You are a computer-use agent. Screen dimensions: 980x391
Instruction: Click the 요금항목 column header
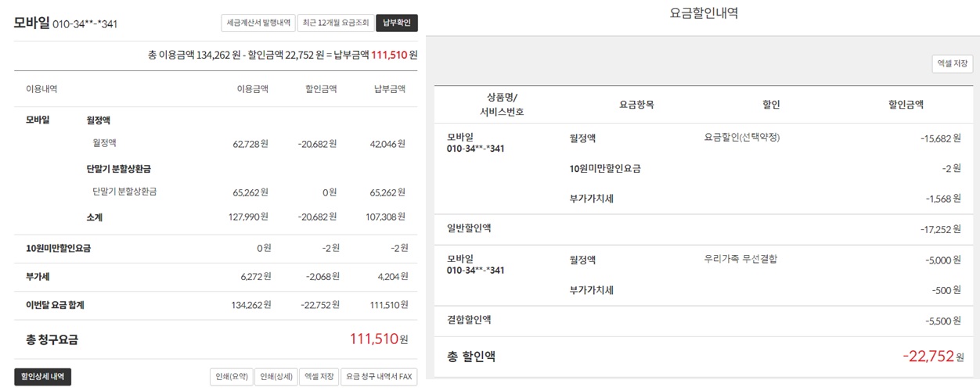636,105
